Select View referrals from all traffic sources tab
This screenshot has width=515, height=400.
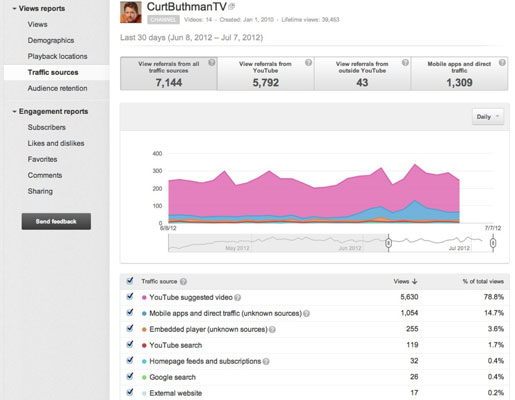tap(169, 73)
